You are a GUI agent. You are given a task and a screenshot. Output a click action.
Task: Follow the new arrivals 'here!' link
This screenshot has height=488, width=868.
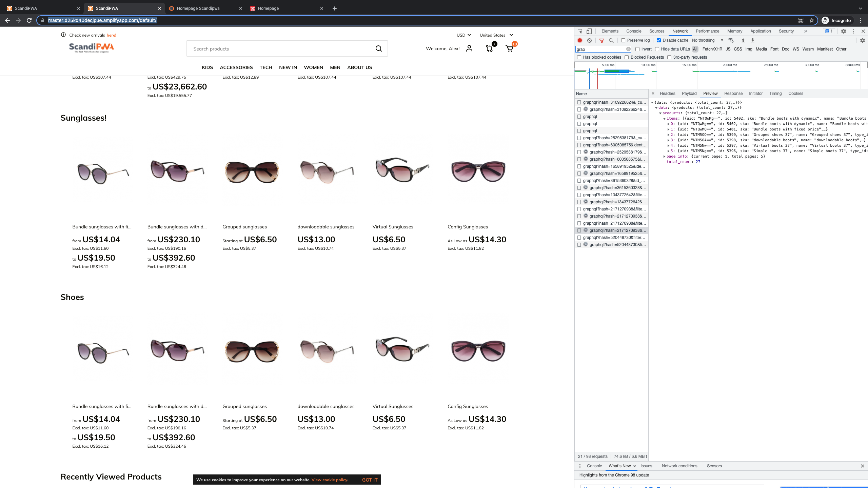[x=111, y=35]
